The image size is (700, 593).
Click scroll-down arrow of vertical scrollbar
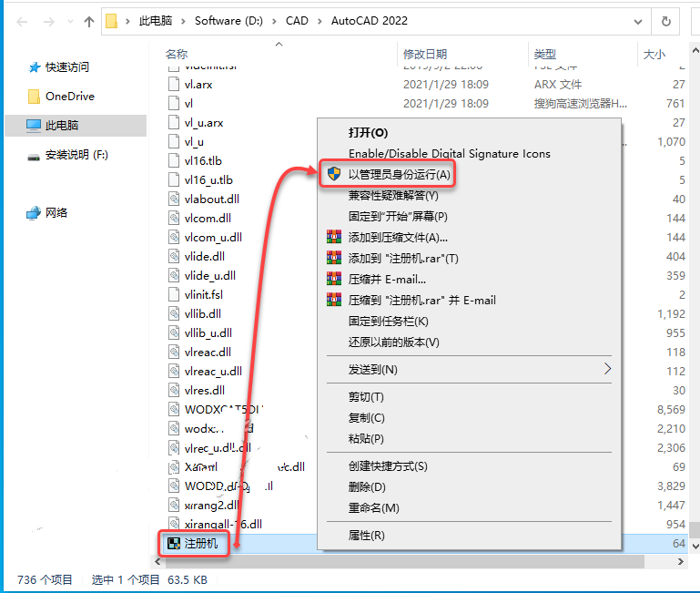click(695, 546)
